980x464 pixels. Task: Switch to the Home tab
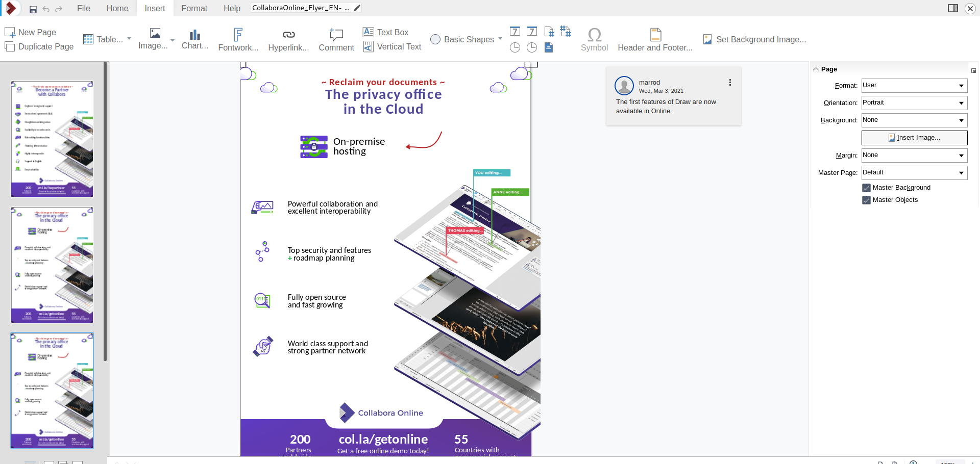pyautogui.click(x=117, y=8)
